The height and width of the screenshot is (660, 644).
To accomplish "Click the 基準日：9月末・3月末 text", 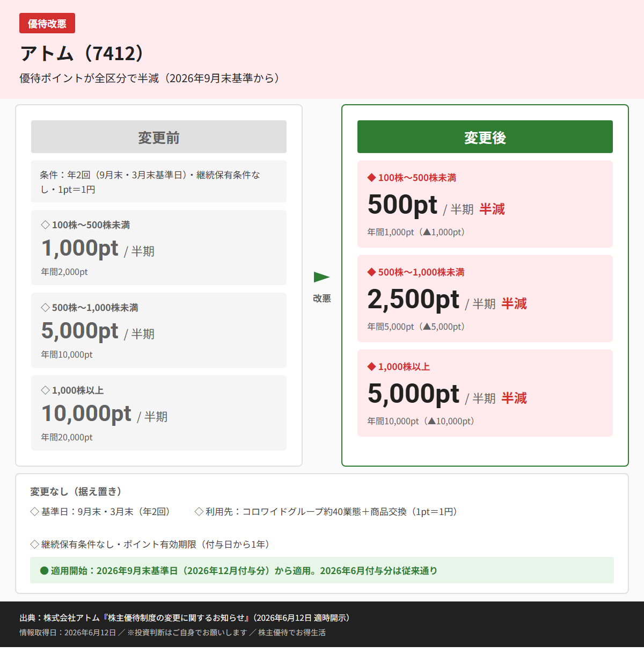I will pos(108,512).
